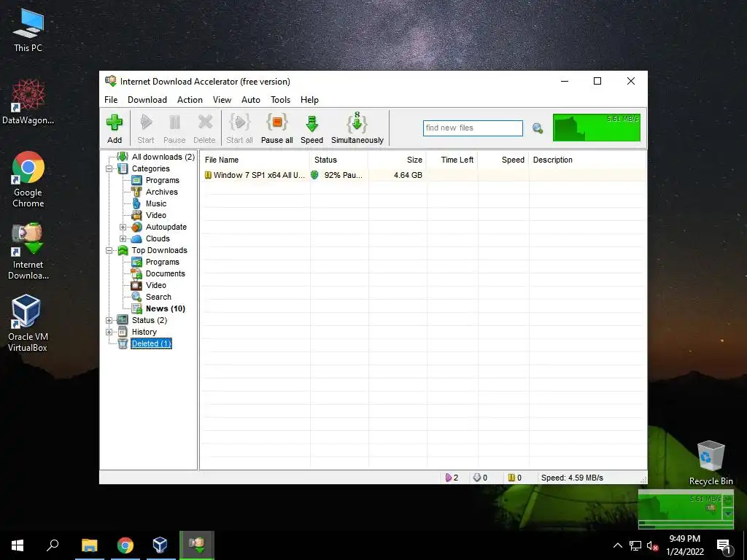Open the View menu

click(x=222, y=99)
